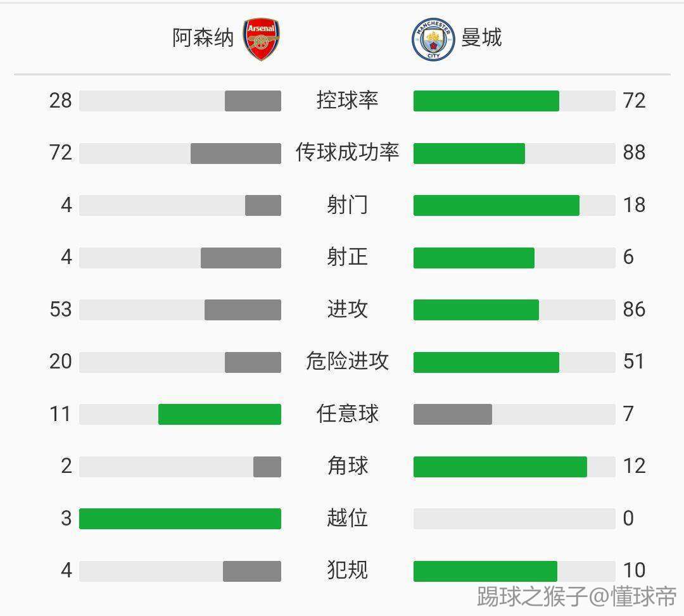684x616 pixels.
Task: Open the 进攻 stat row label
Action: click(347, 310)
